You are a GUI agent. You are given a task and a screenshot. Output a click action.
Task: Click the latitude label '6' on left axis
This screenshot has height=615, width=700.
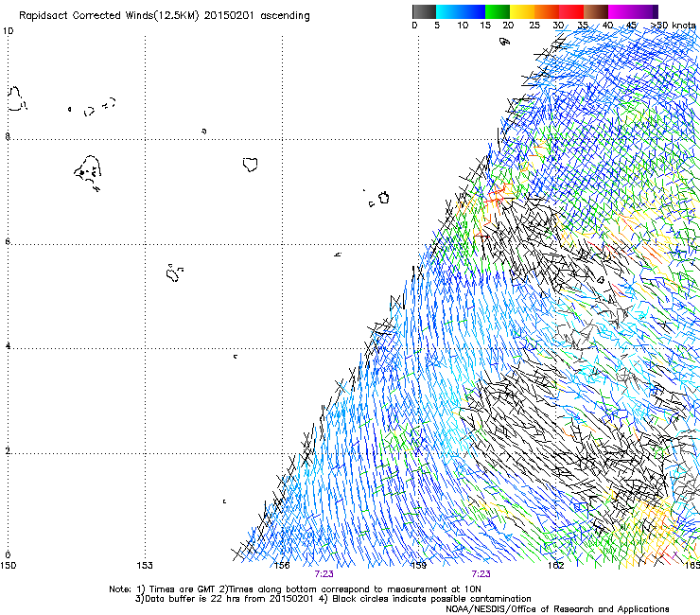[x=8, y=241]
